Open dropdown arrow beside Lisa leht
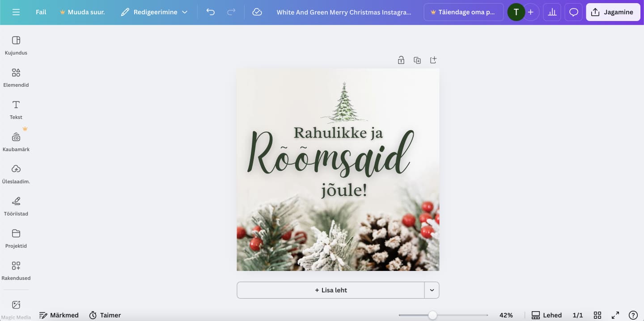The width and height of the screenshot is (644, 321). pos(432,290)
